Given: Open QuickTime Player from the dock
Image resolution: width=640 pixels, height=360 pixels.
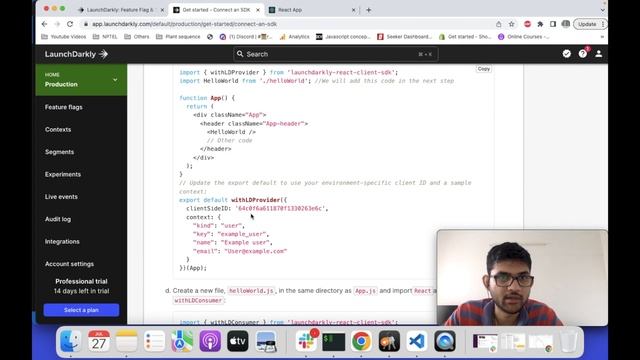Looking at the screenshot, I should coord(444,341).
